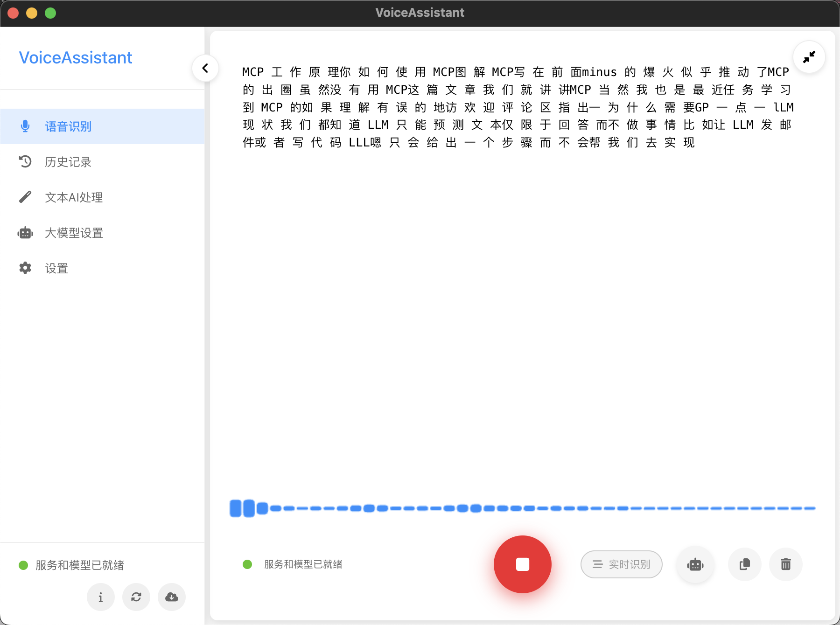Open 大模型设置 model settings
Viewport: 840px width, 625px height.
tap(74, 233)
